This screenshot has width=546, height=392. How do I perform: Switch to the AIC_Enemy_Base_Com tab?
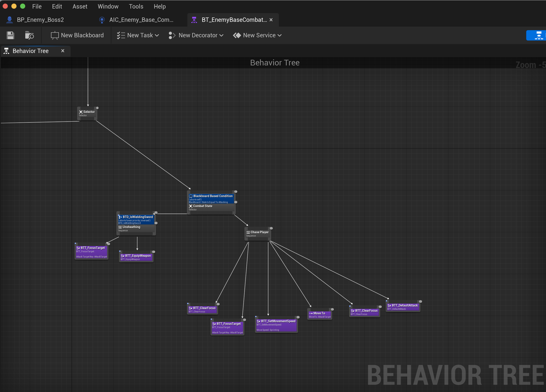[x=141, y=20]
